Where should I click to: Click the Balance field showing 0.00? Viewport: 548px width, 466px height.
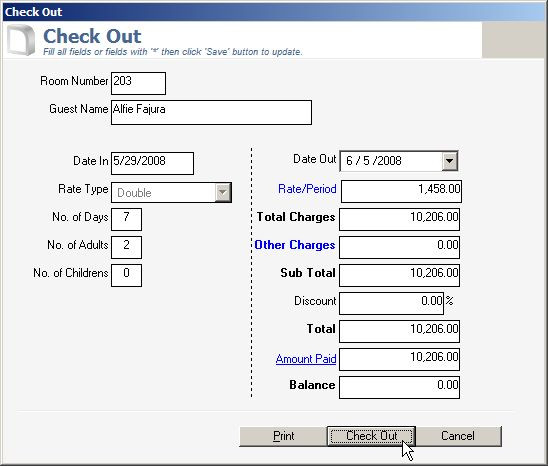point(399,387)
